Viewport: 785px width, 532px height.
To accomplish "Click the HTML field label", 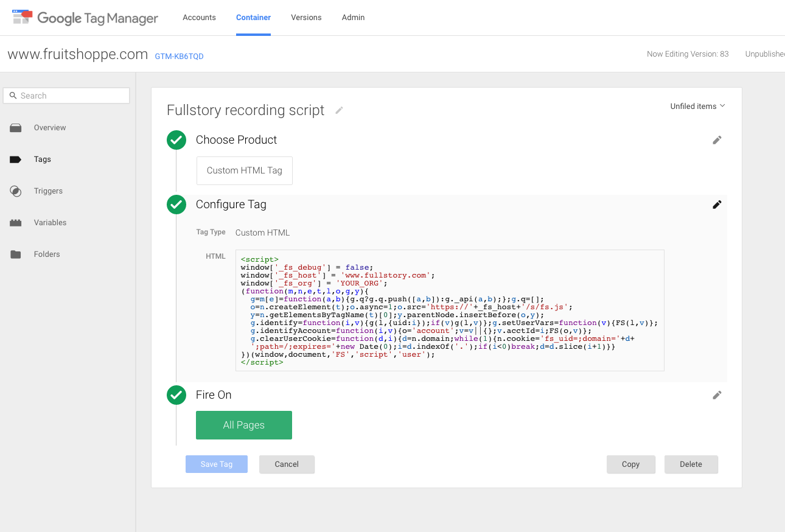I will pyautogui.click(x=216, y=256).
